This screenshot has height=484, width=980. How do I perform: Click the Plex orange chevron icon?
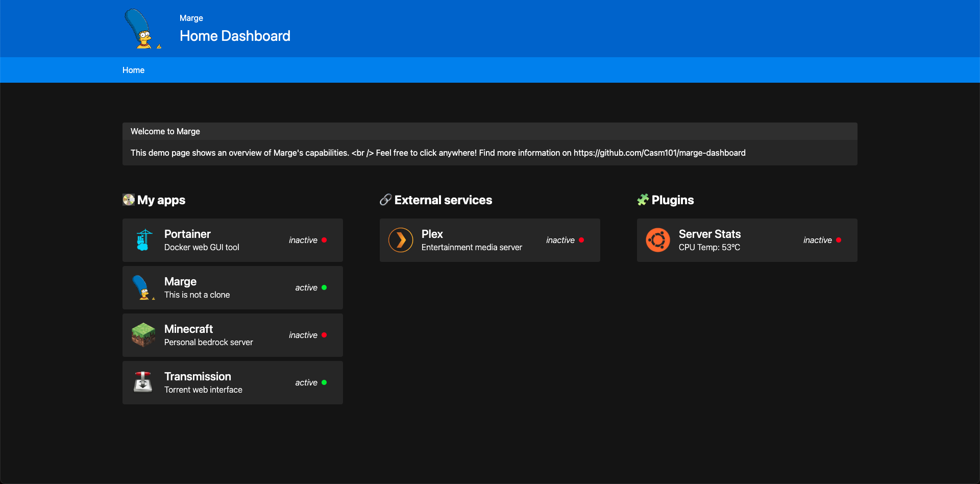401,240
